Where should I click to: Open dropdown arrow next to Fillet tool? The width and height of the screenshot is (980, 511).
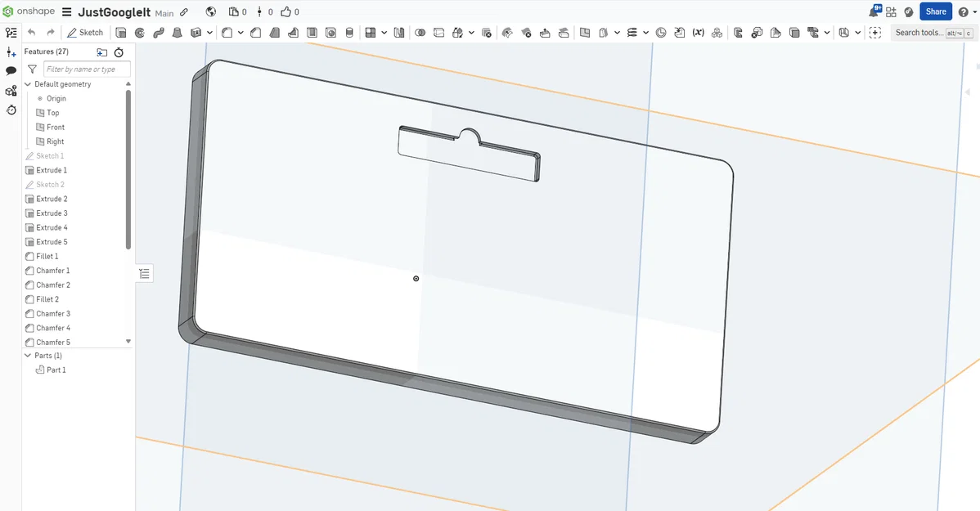click(241, 33)
